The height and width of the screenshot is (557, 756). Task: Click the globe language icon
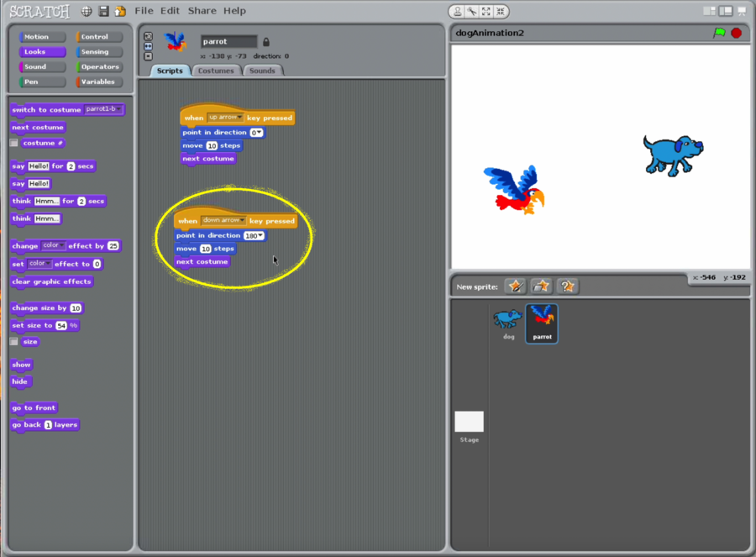coord(87,11)
